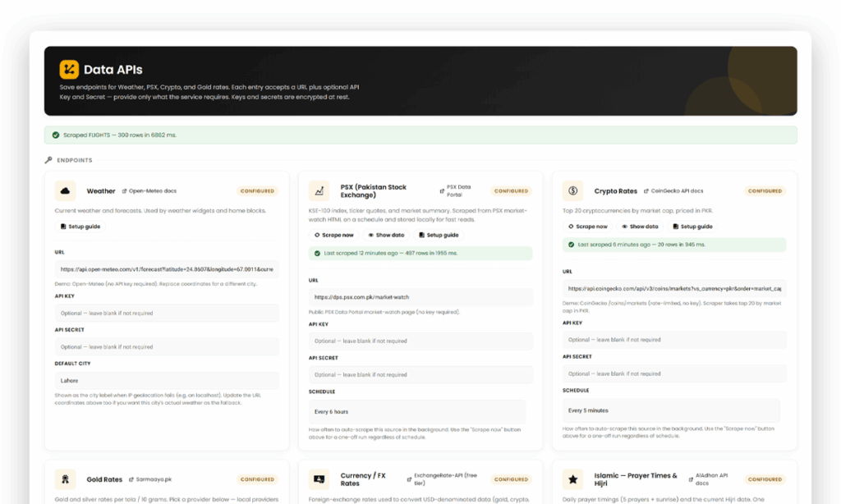Click the Gold Rates CONFIGURED badge
This screenshot has width=841, height=504.
257,479
